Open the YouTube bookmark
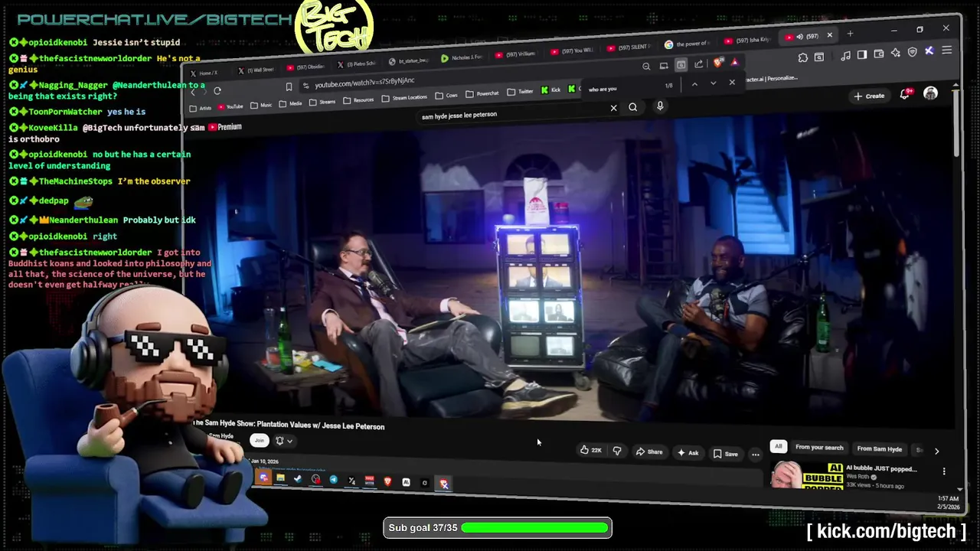This screenshot has height=551, width=980. click(230, 106)
